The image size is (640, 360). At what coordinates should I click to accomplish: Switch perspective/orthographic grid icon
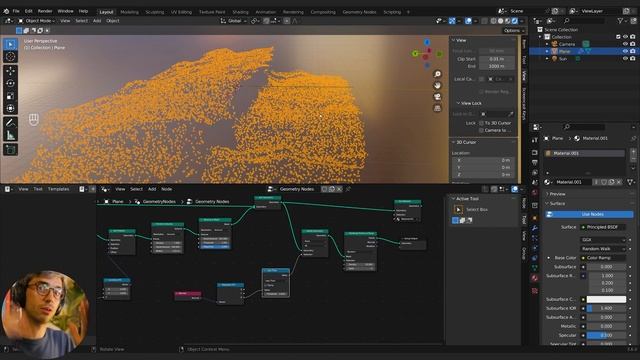[x=437, y=108]
